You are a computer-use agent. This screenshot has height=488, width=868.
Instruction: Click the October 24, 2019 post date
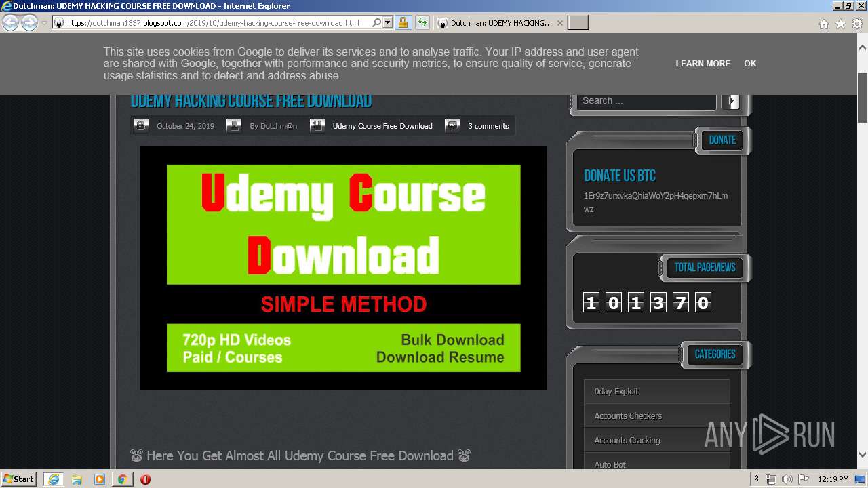(x=185, y=126)
